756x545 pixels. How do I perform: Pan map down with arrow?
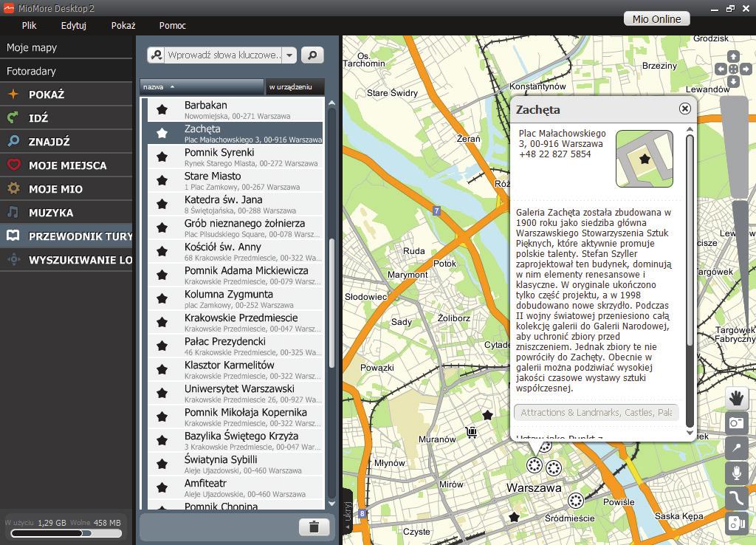(x=733, y=82)
